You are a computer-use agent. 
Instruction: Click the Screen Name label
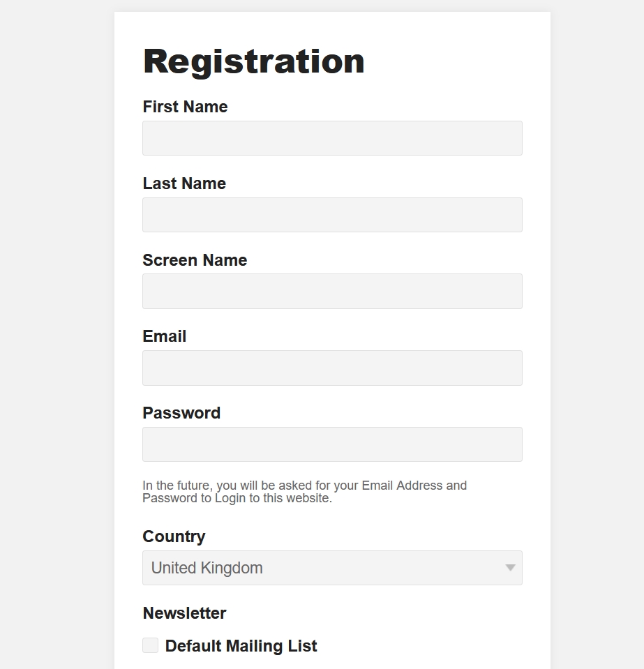(x=195, y=260)
